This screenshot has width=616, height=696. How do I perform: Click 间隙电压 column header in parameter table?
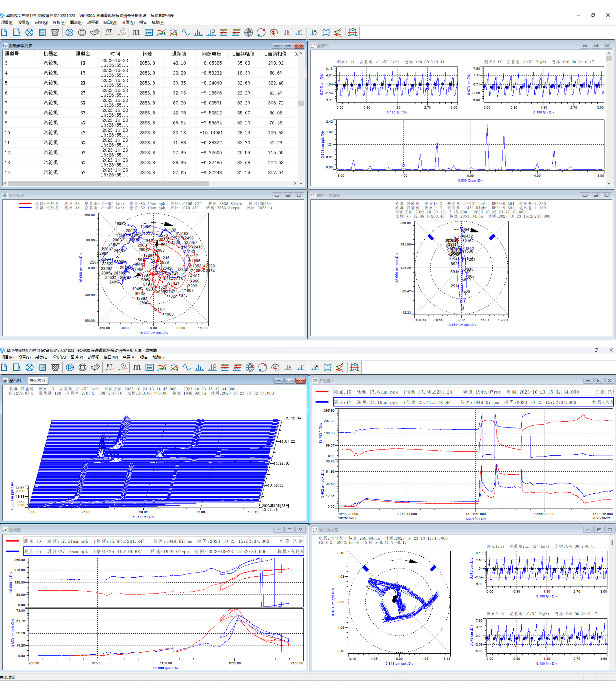212,54
